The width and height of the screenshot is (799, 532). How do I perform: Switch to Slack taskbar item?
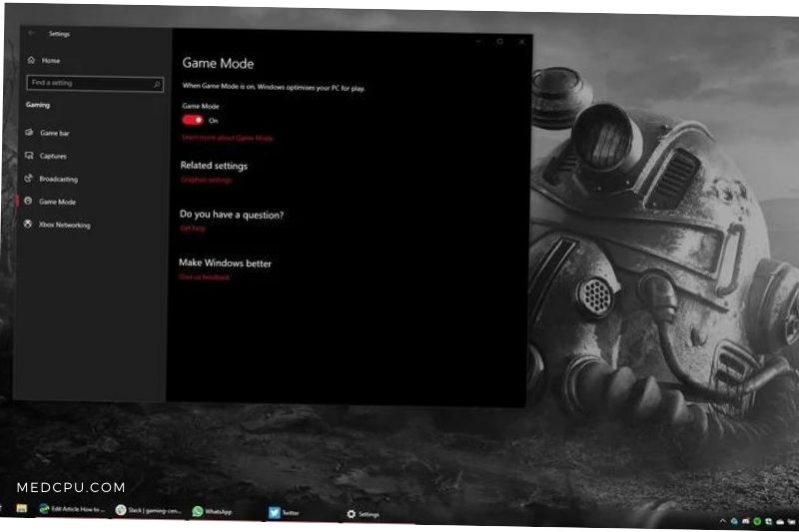pos(148,510)
